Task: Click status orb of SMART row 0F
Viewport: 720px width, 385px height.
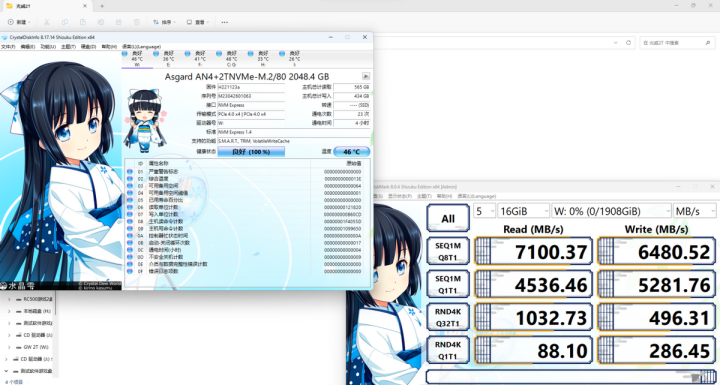Action: coord(129,271)
